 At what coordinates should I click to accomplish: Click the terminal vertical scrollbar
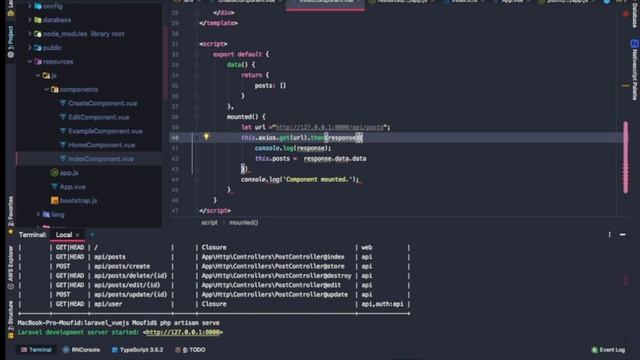(x=626, y=280)
